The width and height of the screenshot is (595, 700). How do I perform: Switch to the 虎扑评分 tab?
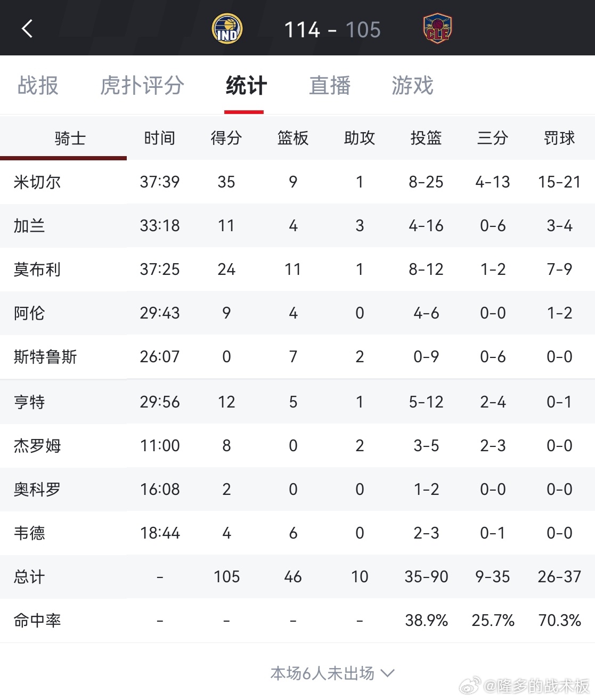click(x=142, y=86)
